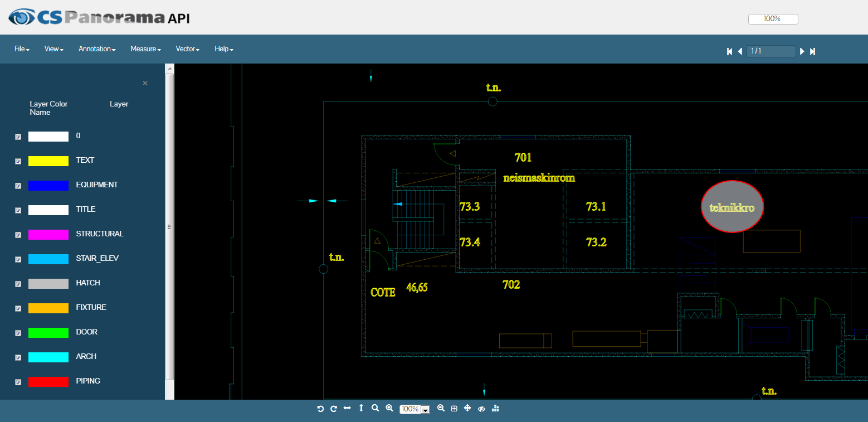The height and width of the screenshot is (422, 868).
Task: Rotate the drawing clockwise
Action: coord(334,409)
